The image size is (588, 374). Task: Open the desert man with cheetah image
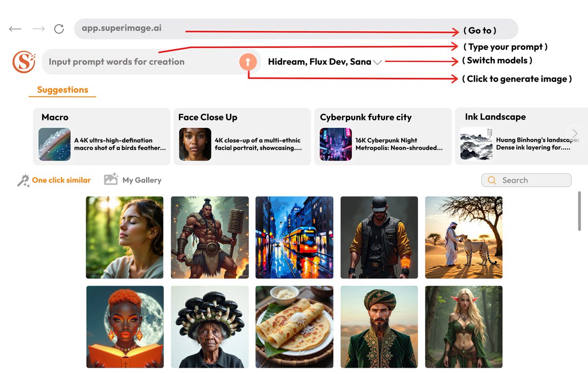464,237
